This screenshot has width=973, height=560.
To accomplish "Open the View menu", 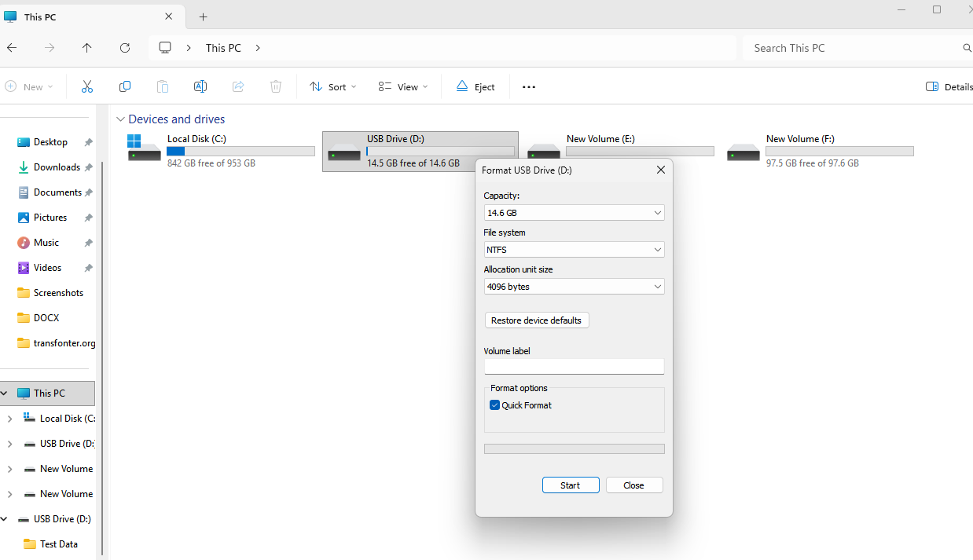I will (403, 86).
